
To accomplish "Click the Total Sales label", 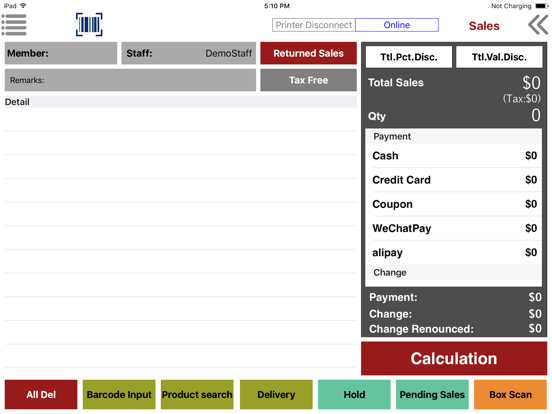I will [396, 82].
